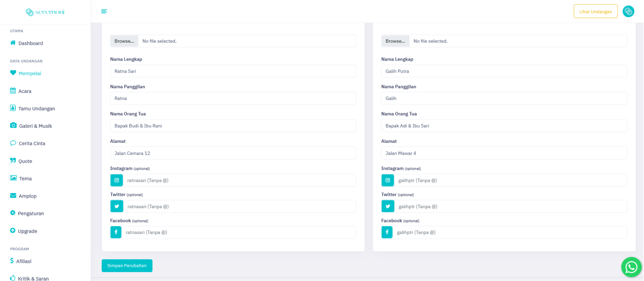Click Browse button for Ratna Sari's photo
Image resolution: width=644 pixels, height=281 pixels.
coord(124,41)
